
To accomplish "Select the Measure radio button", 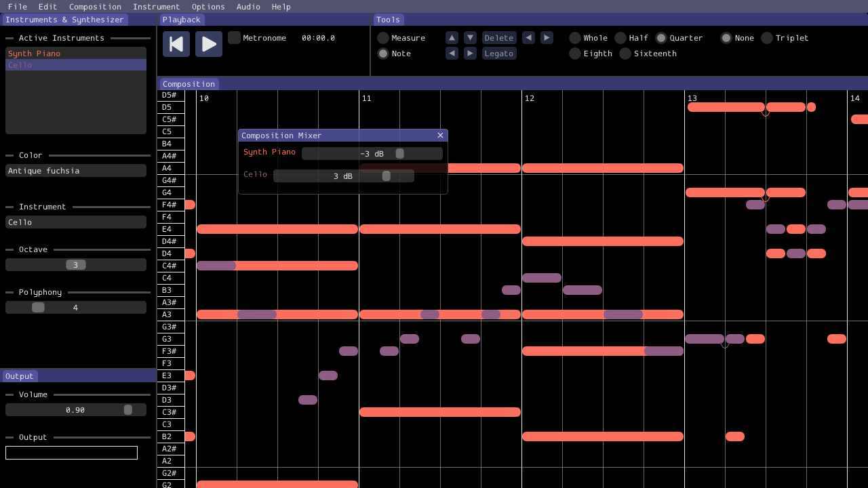I will (x=383, y=38).
